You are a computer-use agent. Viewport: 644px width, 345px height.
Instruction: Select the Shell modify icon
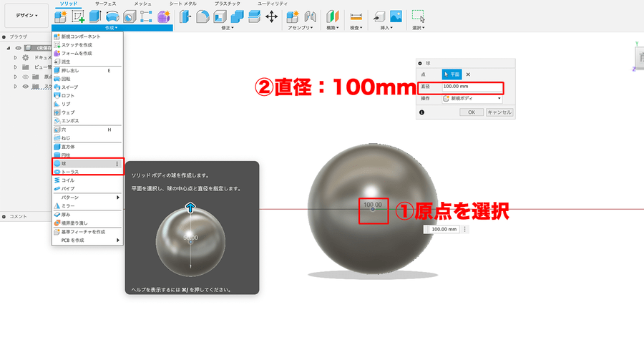pyautogui.click(x=220, y=16)
